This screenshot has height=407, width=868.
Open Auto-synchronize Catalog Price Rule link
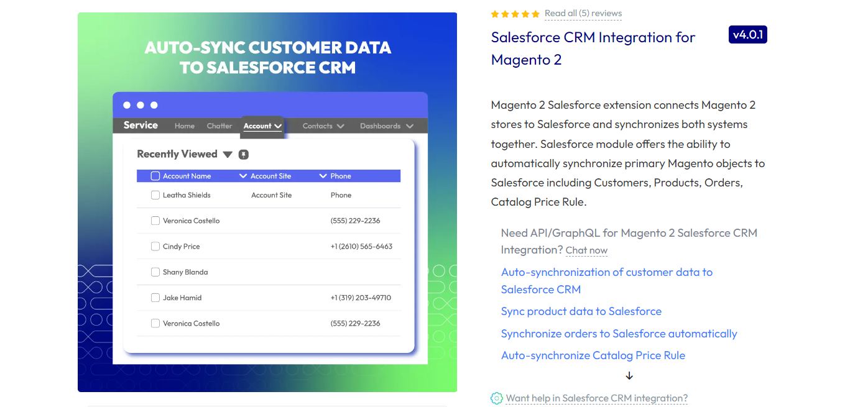click(593, 355)
